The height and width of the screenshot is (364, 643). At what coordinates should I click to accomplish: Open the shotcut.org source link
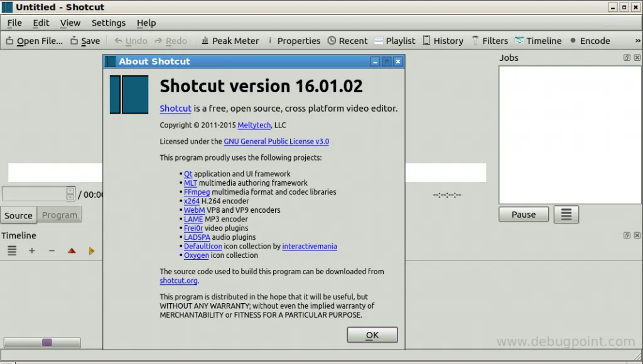click(x=178, y=281)
